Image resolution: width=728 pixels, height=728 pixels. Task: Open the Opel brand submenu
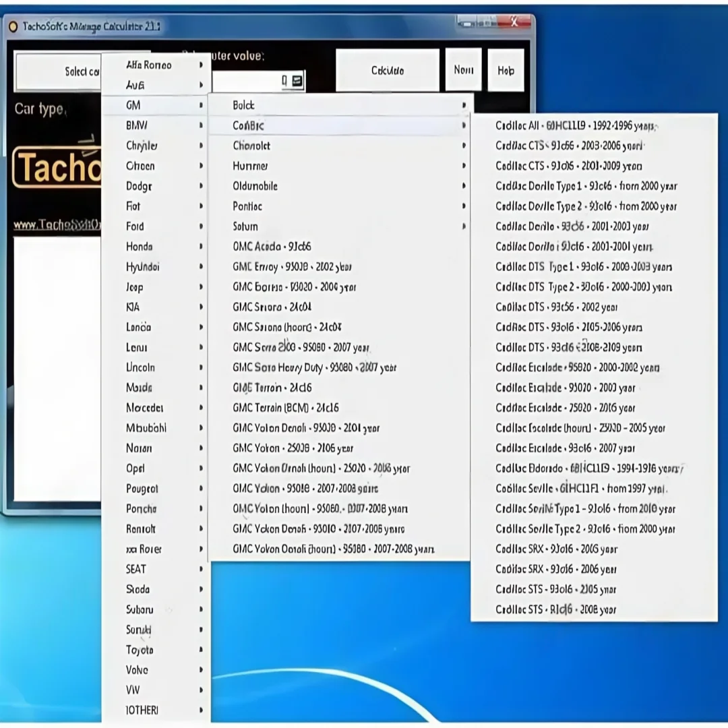pyautogui.click(x=156, y=468)
